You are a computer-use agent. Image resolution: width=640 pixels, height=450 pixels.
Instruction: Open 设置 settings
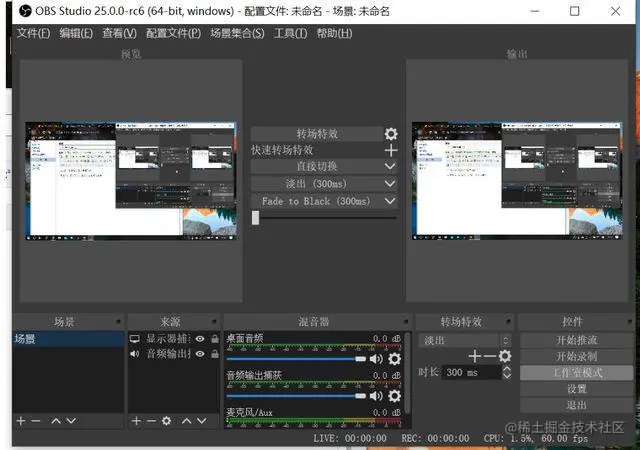point(577,389)
